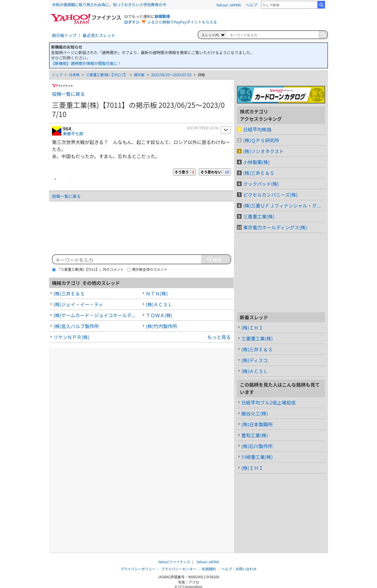Focus the ウェブ検索 input field
Image resolution: width=377 pixels, height=588 pixels.
[x=289, y=5]
